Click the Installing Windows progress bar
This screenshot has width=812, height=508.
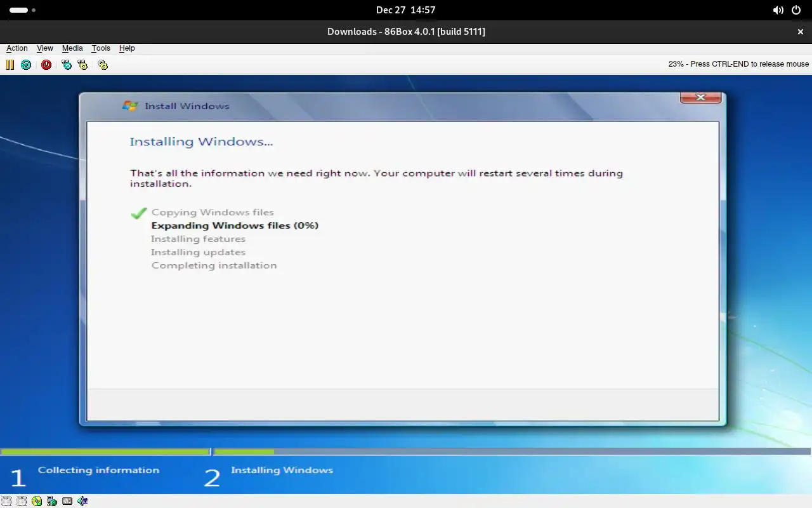(512, 452)
